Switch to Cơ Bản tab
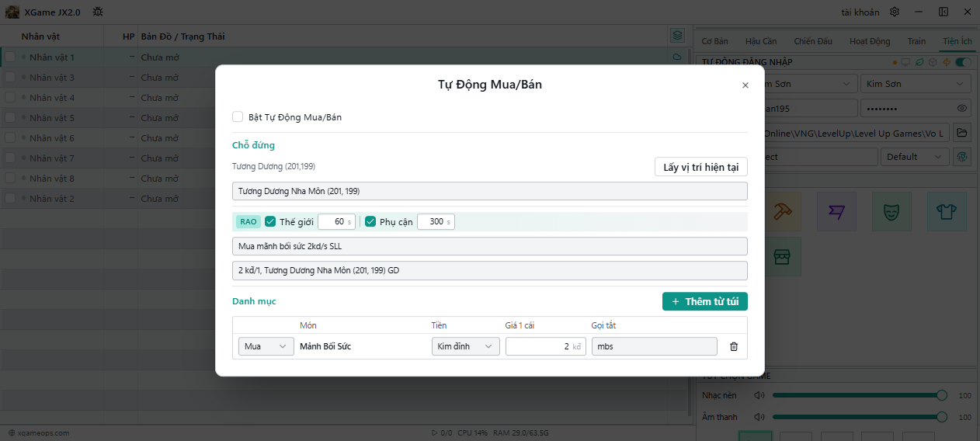Screen dimensions: 980x441 coord(715,41)
